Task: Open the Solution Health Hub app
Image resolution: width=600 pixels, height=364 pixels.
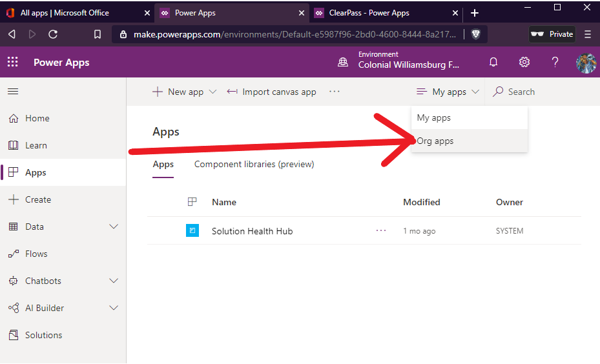Action: [x=252, y=231]
